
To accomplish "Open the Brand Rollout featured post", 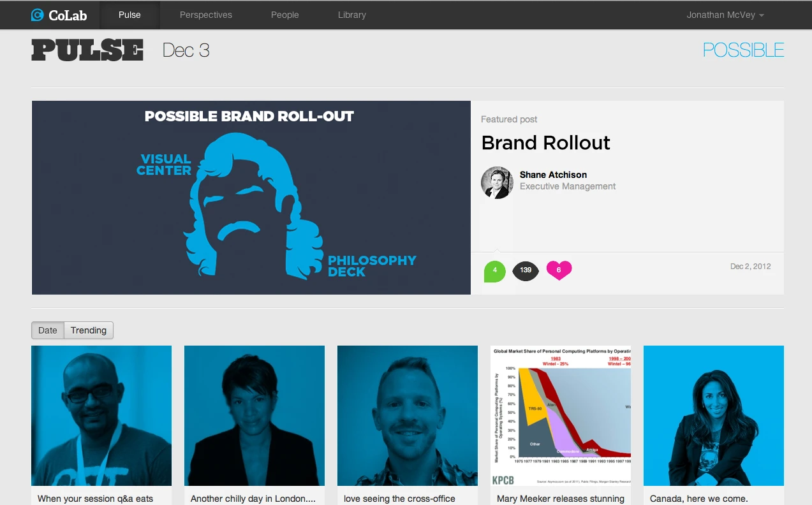I will click(x=545, y=143).
